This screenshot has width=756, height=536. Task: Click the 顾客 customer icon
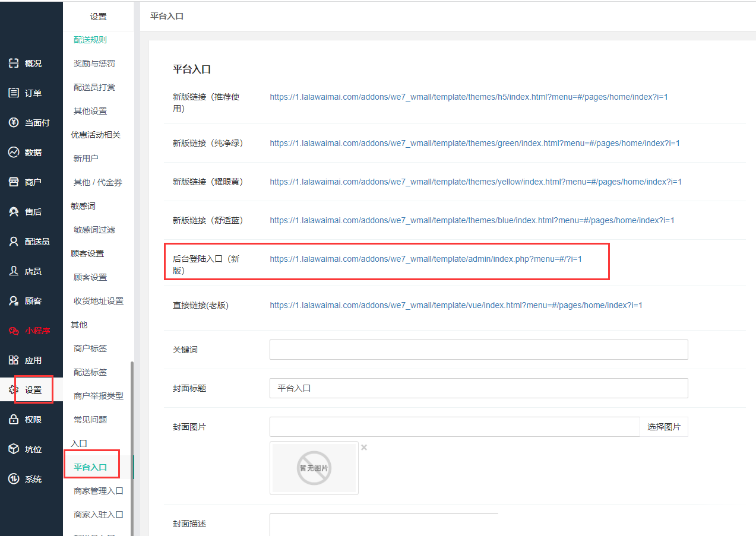click(14, 301)
